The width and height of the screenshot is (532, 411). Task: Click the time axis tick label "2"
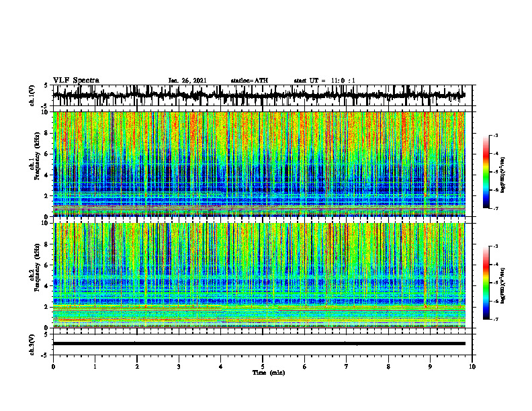tap(137, 367)
